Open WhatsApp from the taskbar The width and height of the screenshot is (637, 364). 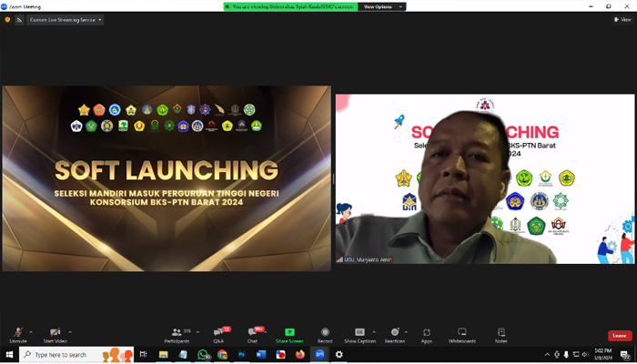coord(203,355)
